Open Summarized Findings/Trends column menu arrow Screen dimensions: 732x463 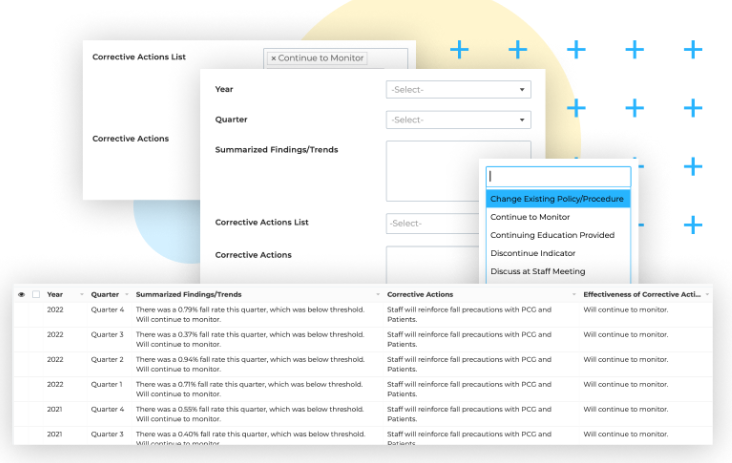[x=378, y=295]
